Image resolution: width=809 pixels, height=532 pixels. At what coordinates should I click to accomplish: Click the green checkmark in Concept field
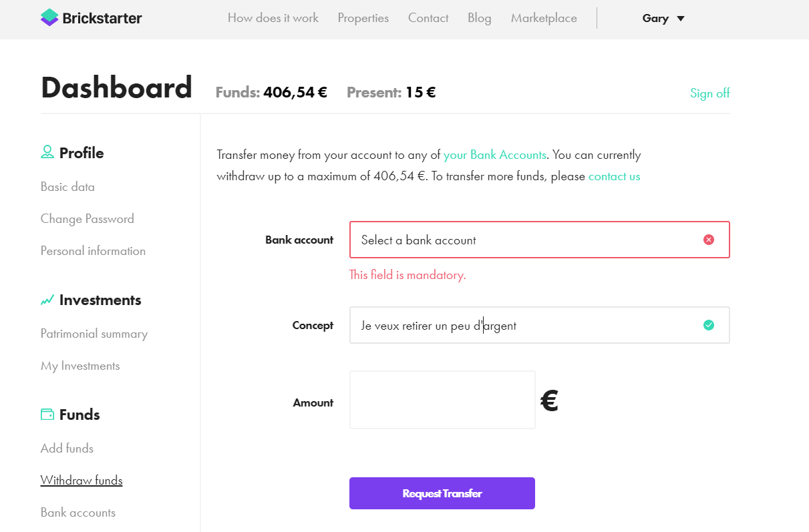click(709, 325)
